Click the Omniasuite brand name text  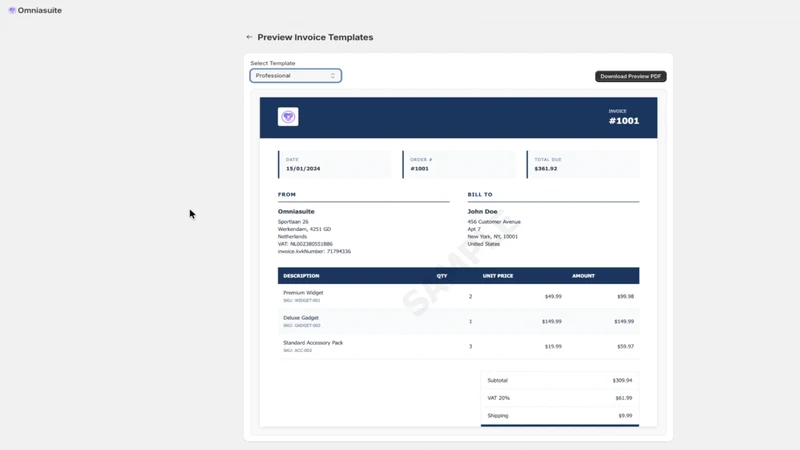pos(40,10)
